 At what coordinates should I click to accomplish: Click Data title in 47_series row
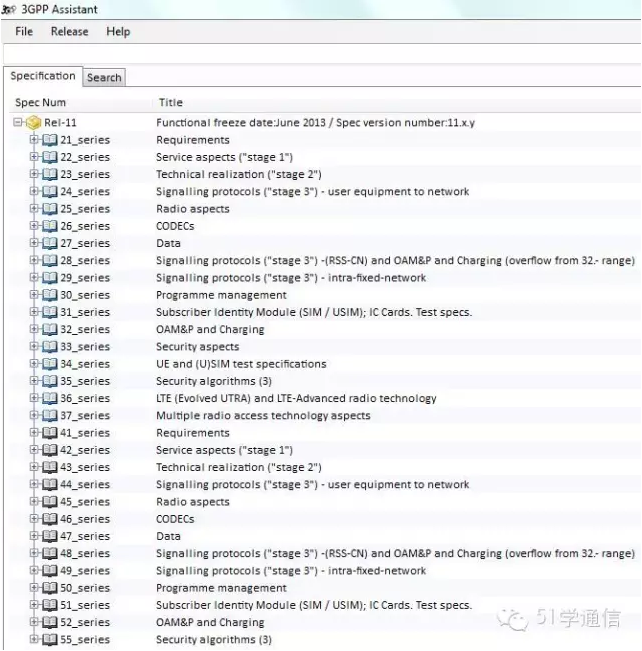click(x=168, y=536)
